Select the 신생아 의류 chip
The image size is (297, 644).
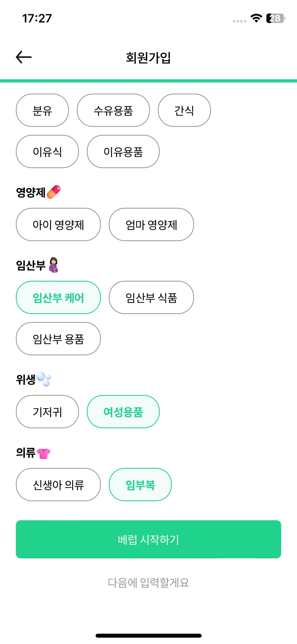(x=58, y=485)
